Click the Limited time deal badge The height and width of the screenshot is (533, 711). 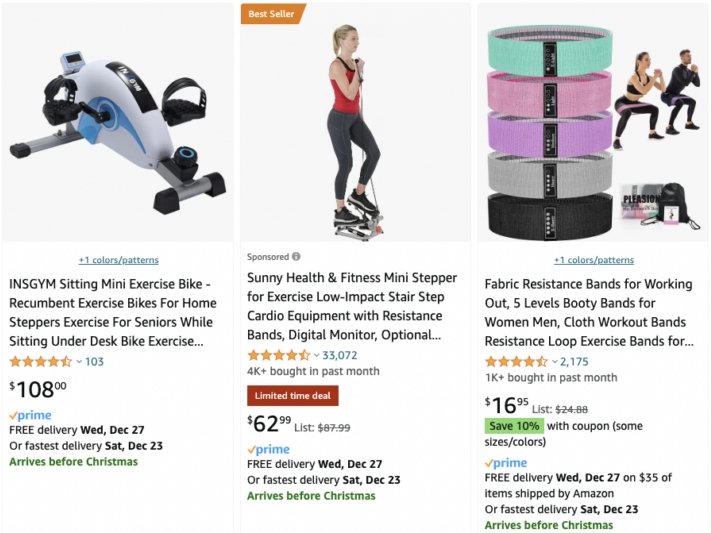click(293, 396)
